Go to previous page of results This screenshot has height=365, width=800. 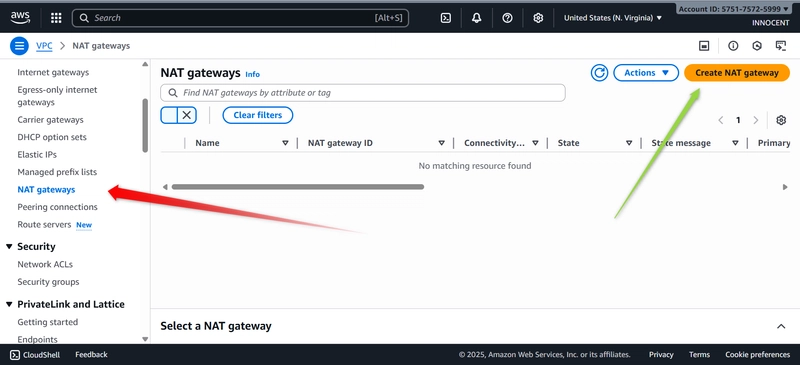[x=721, y=120]
